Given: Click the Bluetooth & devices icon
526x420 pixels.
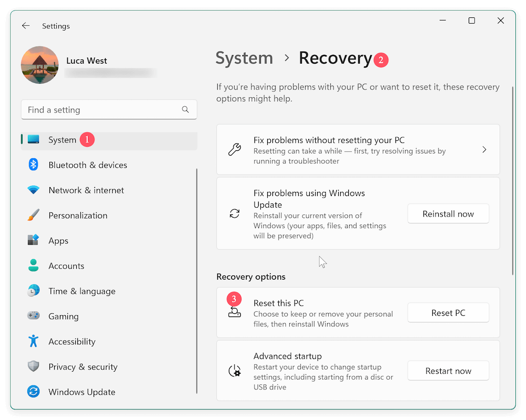Looking at the screenshot, I should [x=33, y=165].
